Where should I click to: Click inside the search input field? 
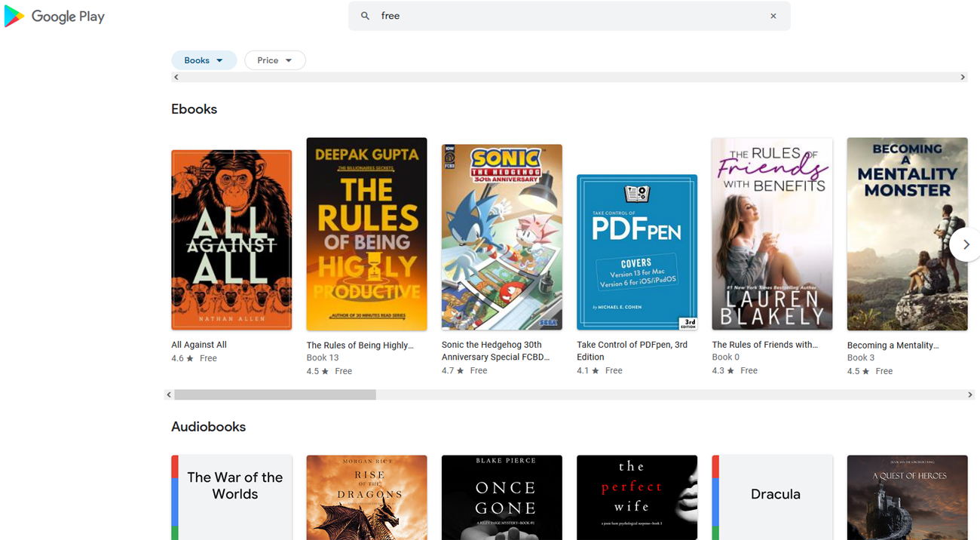(528, 16)
